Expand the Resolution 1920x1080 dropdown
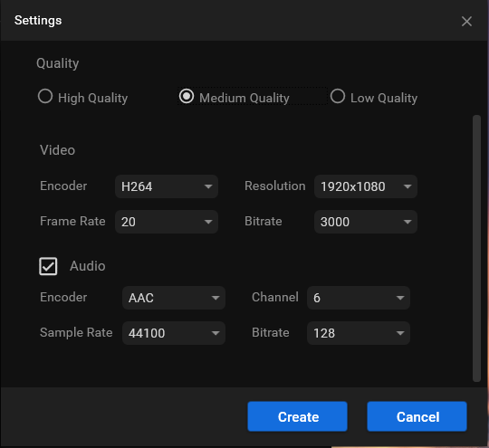The height and width of the screenshot is (448, 489). 366,186
